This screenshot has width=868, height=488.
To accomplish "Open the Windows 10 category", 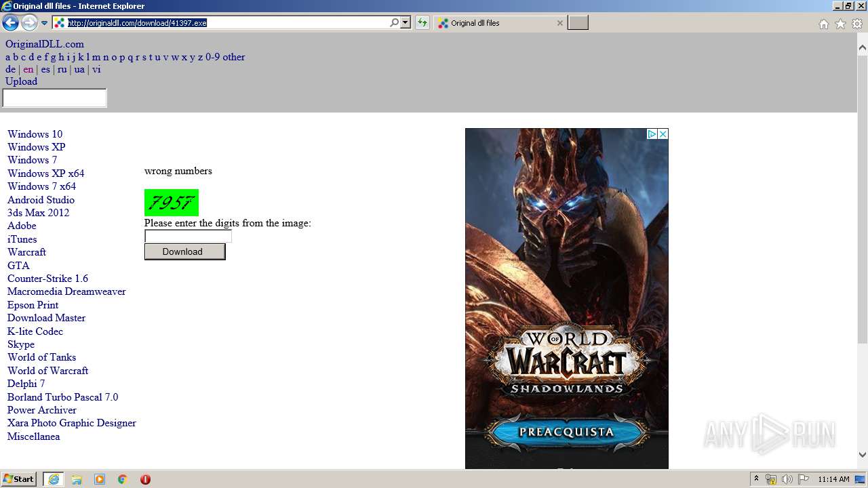I will [x=35, y=134].
